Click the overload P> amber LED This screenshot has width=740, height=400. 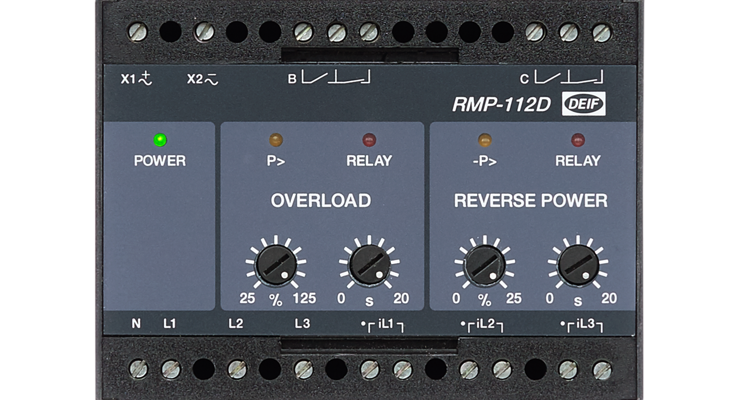[276, 139]
